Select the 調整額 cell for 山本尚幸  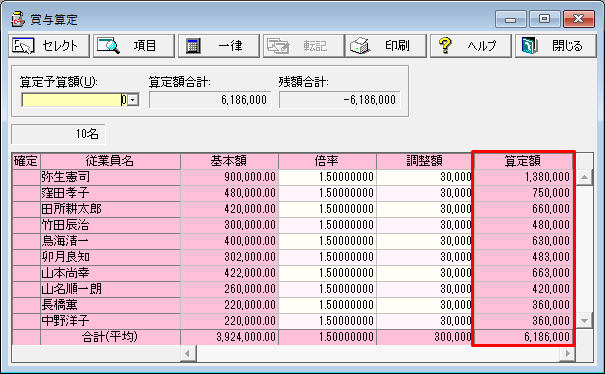[424, 273]
